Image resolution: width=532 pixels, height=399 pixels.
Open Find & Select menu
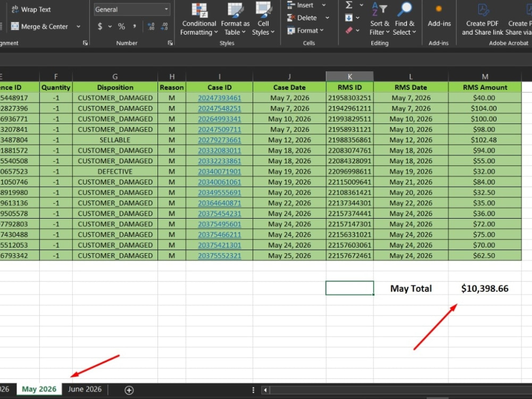pyautogui.click(x=404, y=19)
